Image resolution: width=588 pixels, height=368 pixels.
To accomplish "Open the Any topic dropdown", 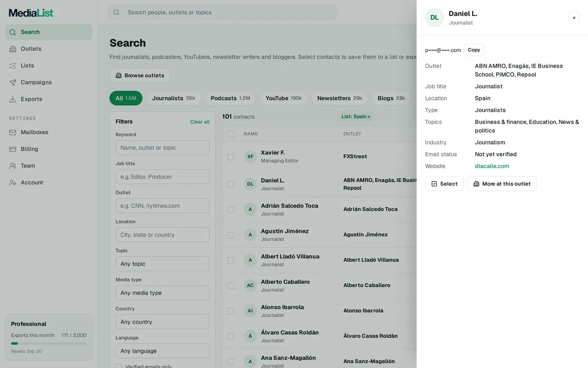I will point(163,264).
